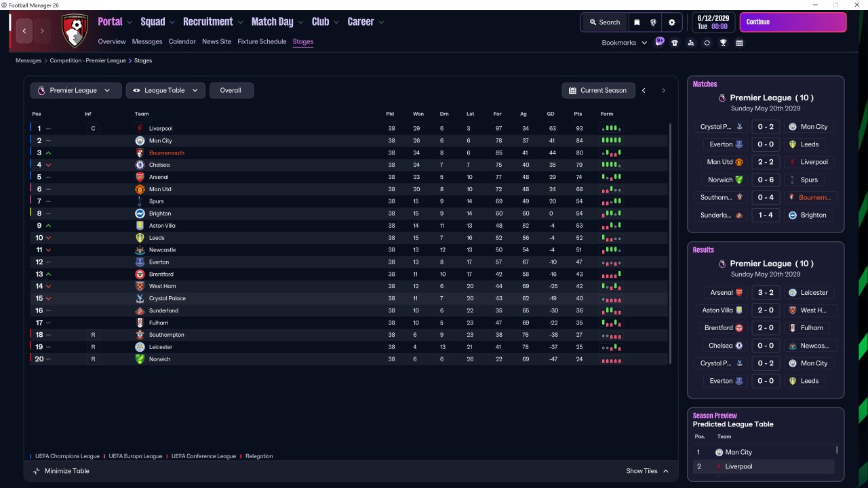This screenshot has width=868, height=488.
Task: Open the League Table view dropdown
Action: tap(165, 90)
